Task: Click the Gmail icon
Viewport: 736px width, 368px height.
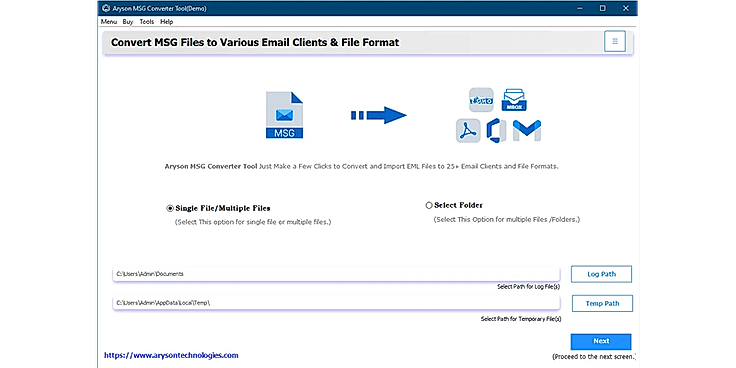Action: 527,131
